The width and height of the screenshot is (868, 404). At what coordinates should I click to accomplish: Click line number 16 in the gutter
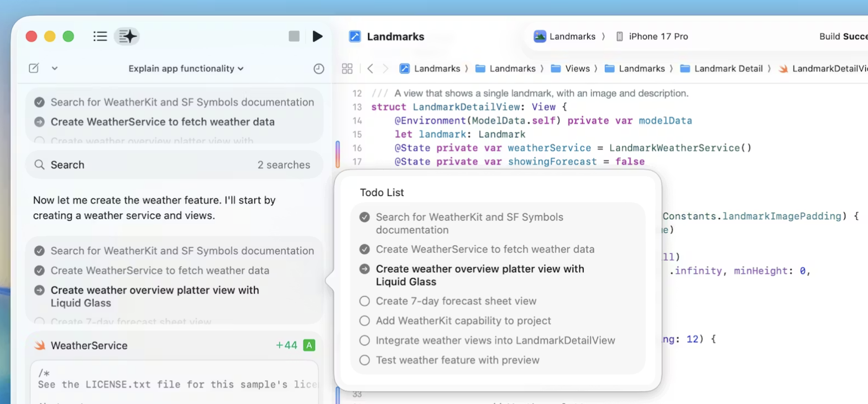(x=357, y=148)
